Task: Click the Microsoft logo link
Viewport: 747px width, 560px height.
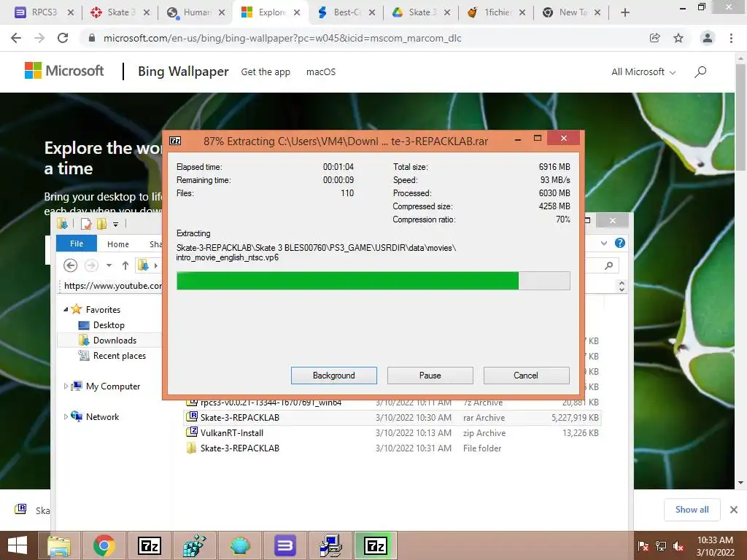Action: click(64, 71)
